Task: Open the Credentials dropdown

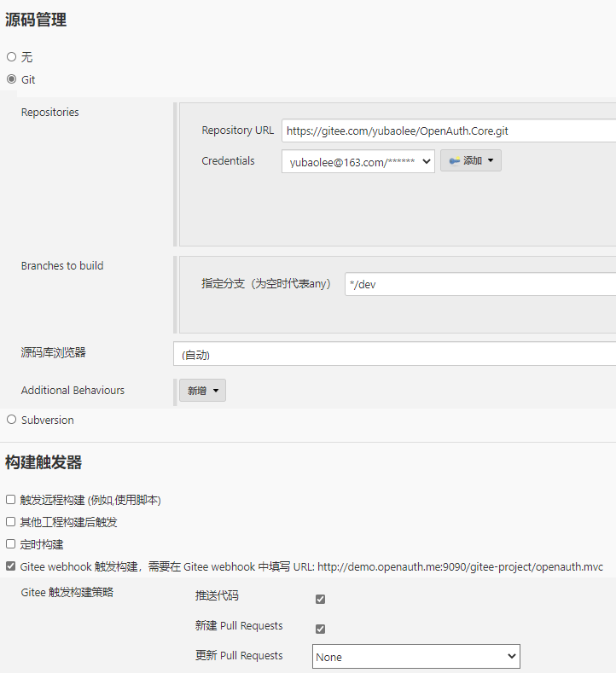Action: 358,161
